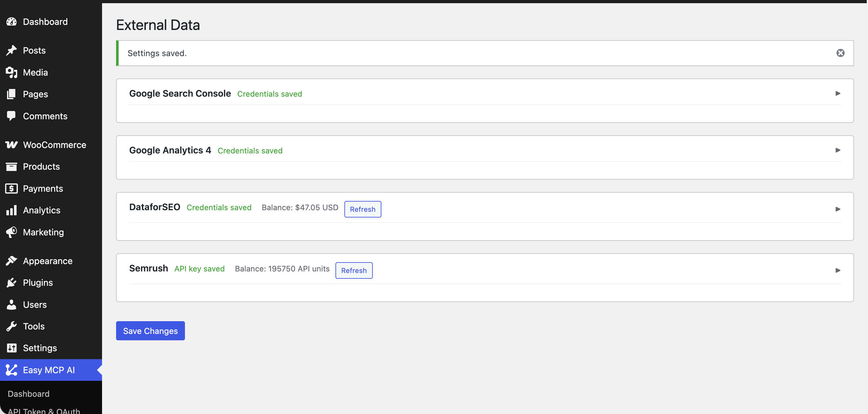The width and height of the screenshot is (868, 414).
Task: Click the Marketing megaphone icon
Action: point(11,232)
